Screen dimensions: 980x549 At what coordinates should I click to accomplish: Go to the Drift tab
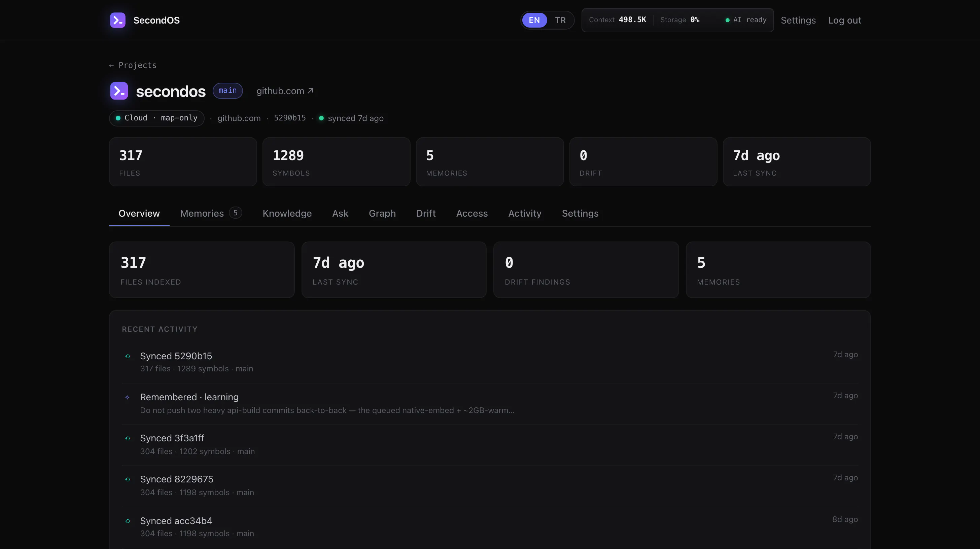pos(426,213)
